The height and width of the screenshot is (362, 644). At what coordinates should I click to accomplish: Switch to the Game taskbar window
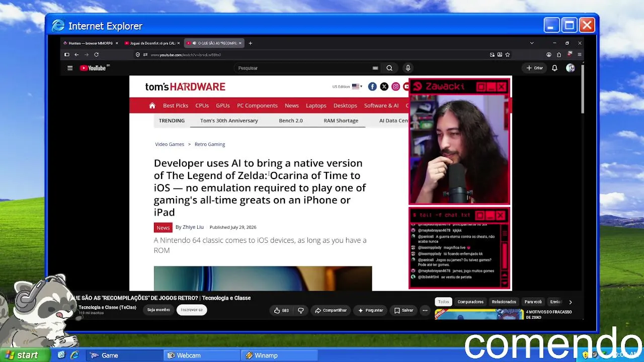point(124,355)
